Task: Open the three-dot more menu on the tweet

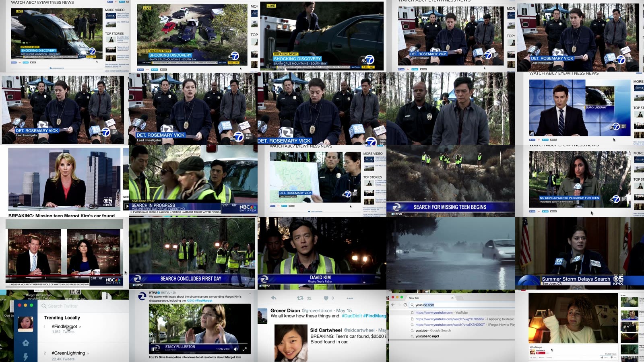Action: point(349,298)
